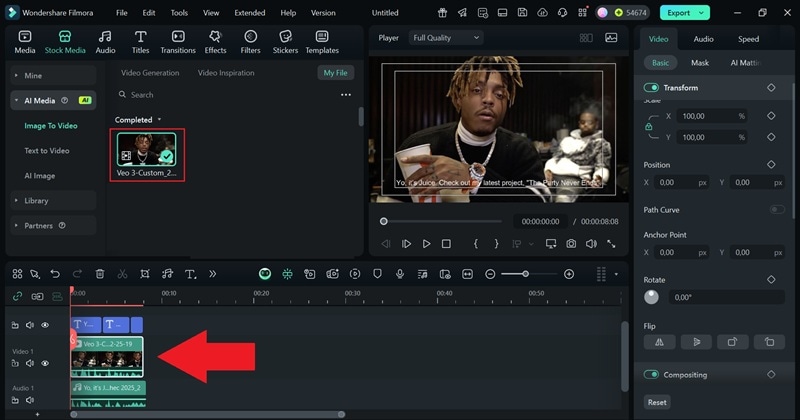Image resolution: width=800 pixels, height=420 pixels.
Task: Switch to the Mask tab
Action: [x=700, y=63]
